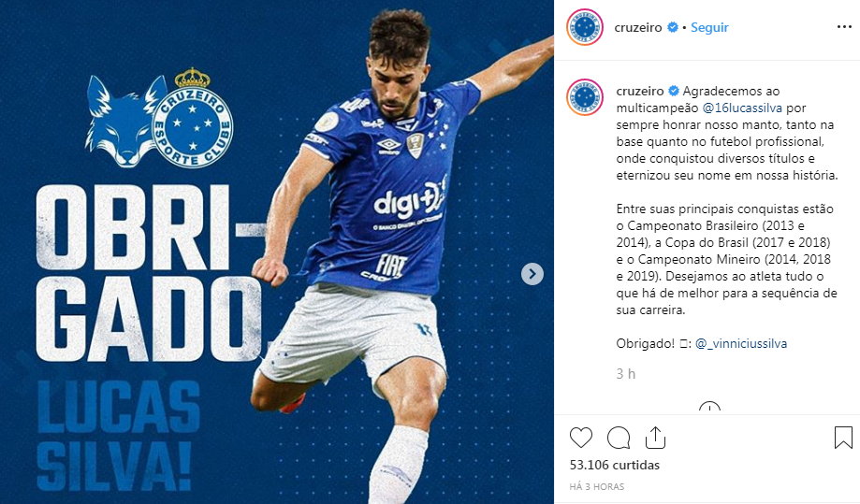
Task: Share the post via the share icon
Action: [x=655, y=438]
